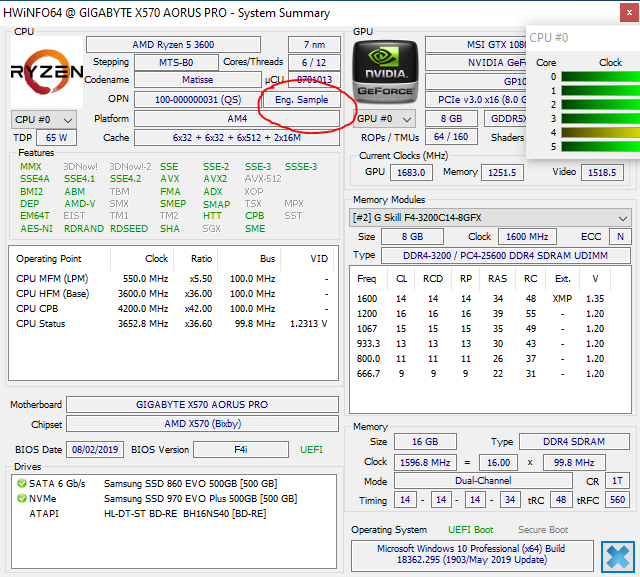Expand the memory module G Skill F4-3200C14-8GFX dropdown
The image size is (640, 577).
click(490, 218)
